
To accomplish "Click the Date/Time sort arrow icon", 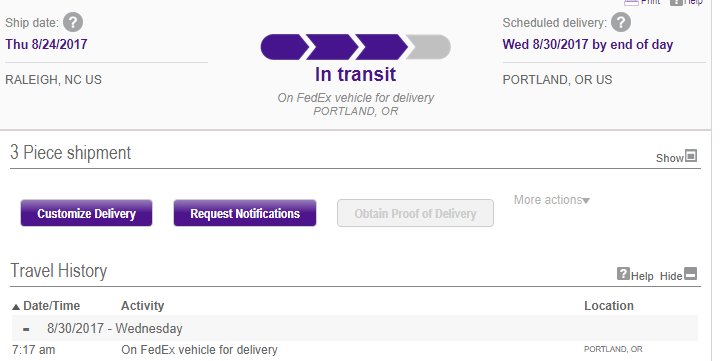I will 16,307.
